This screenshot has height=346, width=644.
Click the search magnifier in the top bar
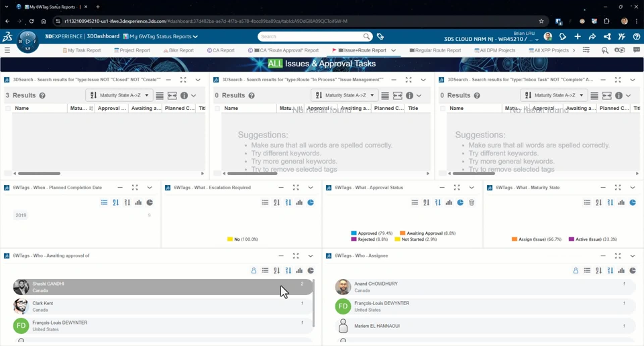pos(366,36)
